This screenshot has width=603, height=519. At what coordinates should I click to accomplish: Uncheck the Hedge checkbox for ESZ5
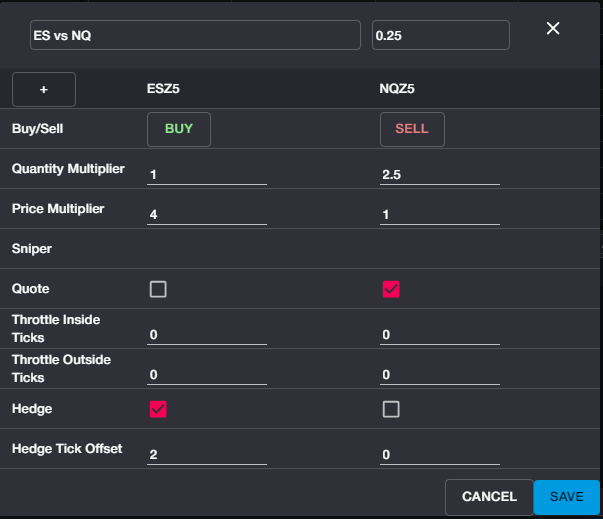[x=158, y=408]
